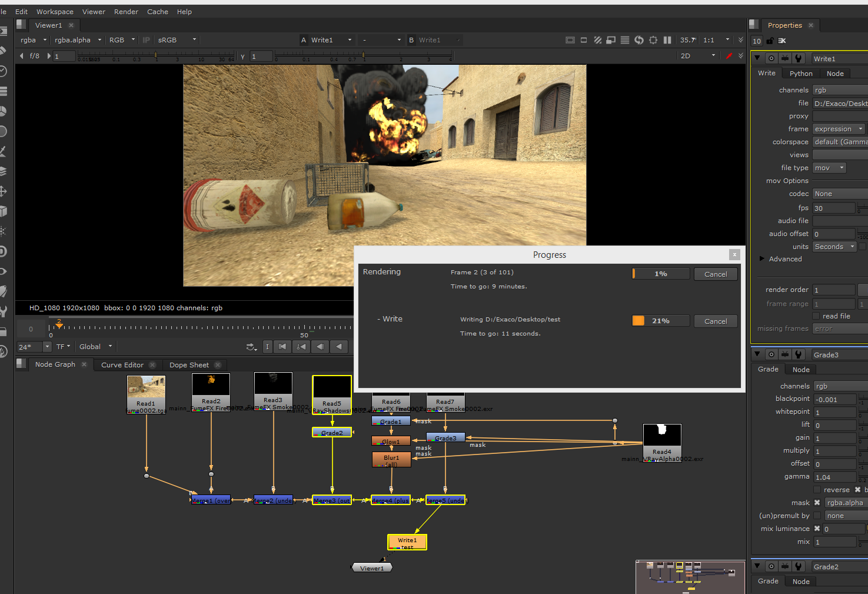The image size is (868, 594).
Task: Toggle the viewer clipping warning icon
Action: 570,40
